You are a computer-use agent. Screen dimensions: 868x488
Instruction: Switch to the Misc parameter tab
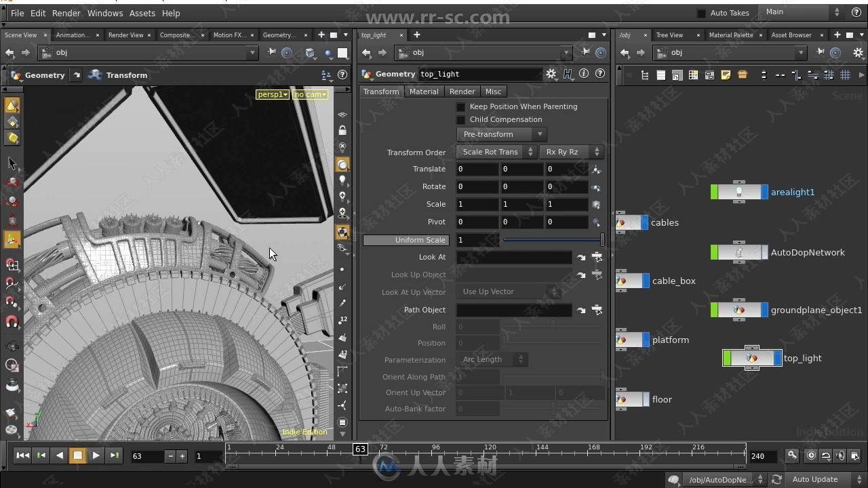(493, 91)
